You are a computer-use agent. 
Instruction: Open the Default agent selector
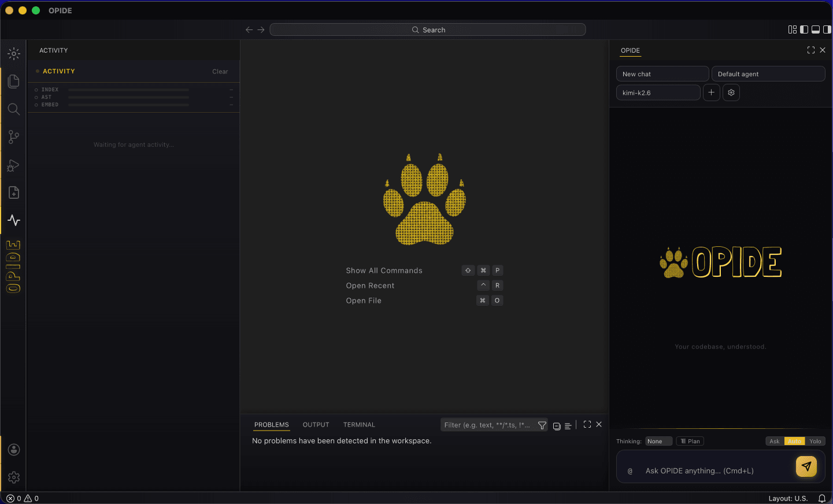click(x=768, y=74)
